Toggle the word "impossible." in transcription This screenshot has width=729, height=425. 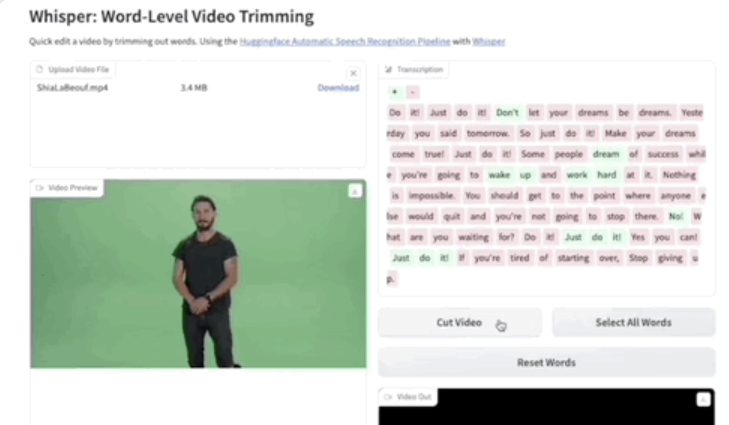click(426, 195)
